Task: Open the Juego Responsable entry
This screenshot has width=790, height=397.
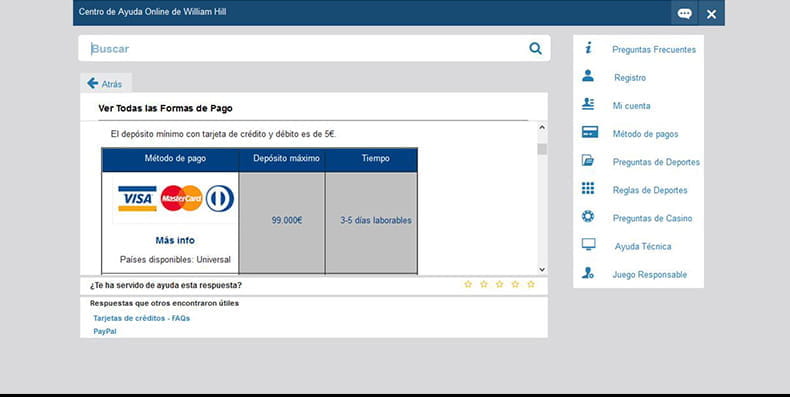Action: [x=649, y=275]
